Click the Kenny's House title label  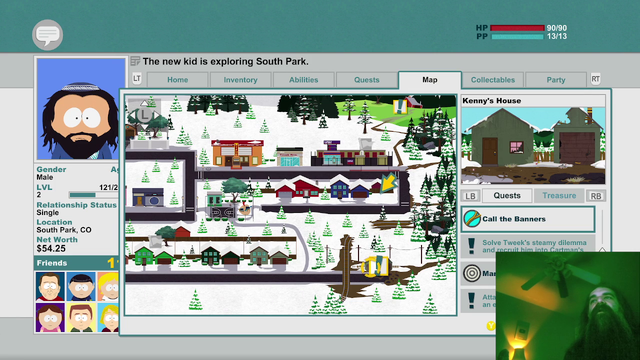coord(491,100)
